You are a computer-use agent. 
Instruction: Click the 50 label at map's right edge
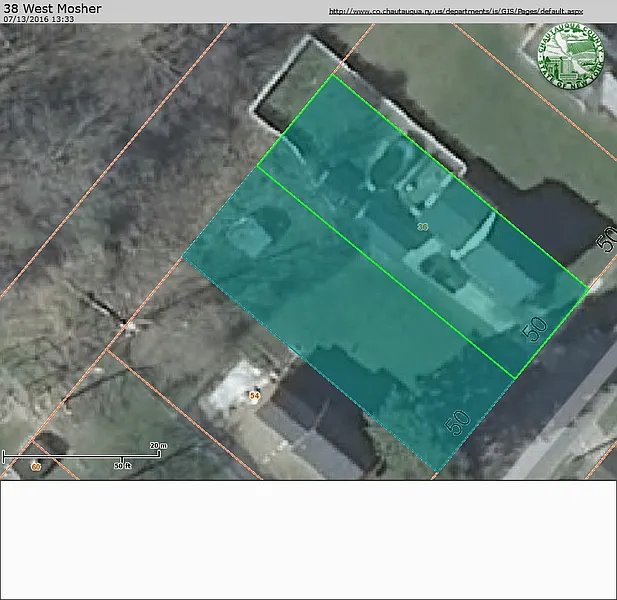coord(606,239)
